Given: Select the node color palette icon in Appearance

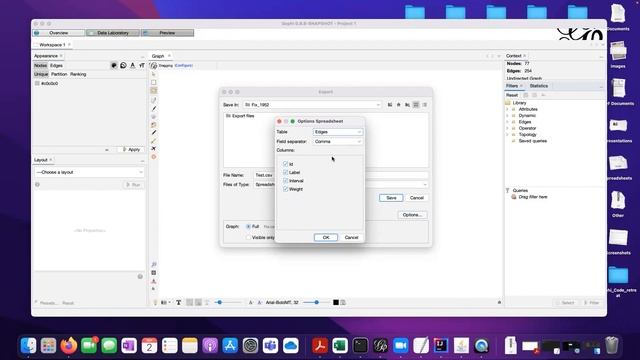Looking at the screenshot, I should [114, 65].
